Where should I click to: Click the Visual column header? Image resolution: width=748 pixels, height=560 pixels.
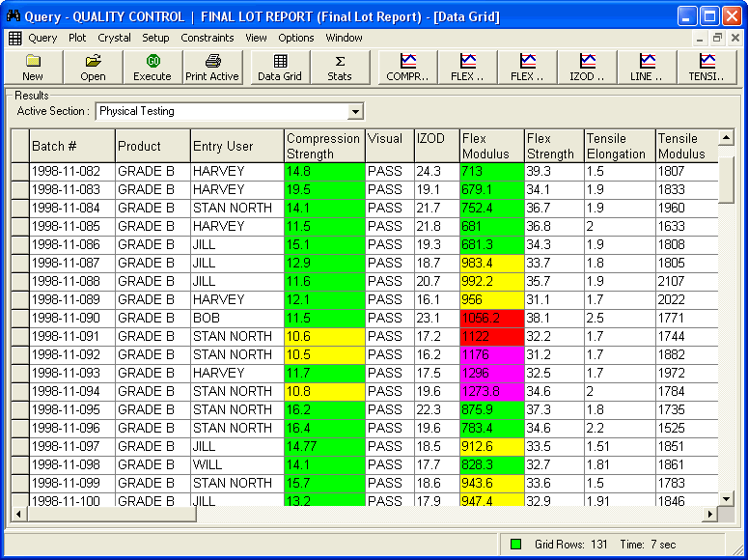(390, 146)
